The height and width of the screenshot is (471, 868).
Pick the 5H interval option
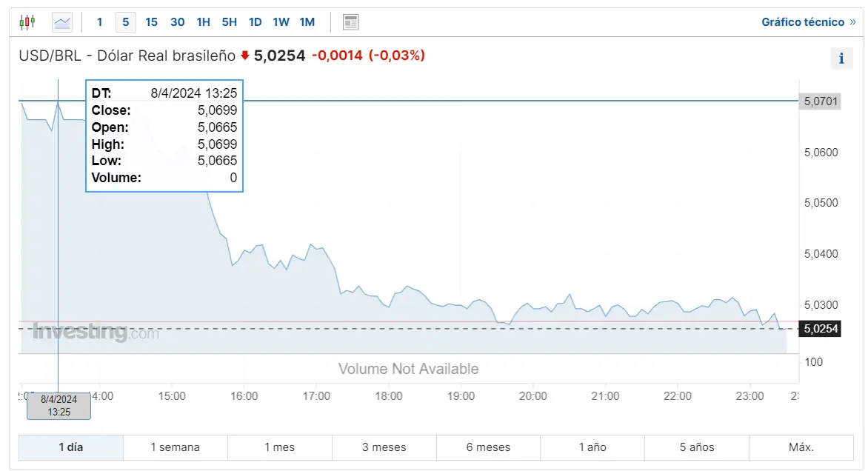(x=229, y=22)
